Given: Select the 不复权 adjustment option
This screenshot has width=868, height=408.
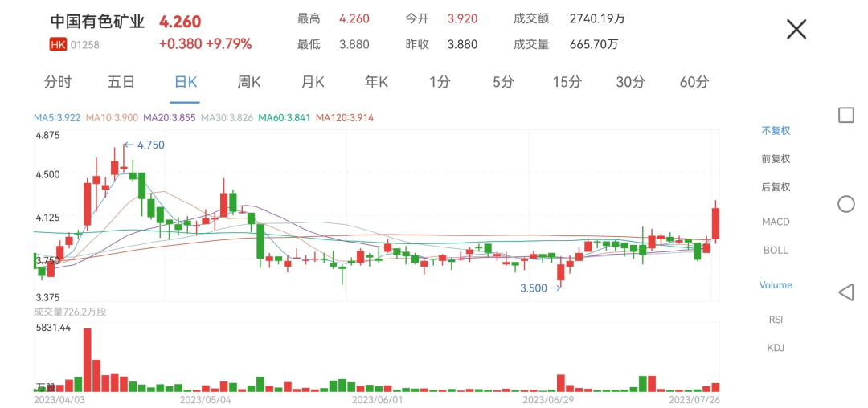Looking at the screenshot, I should click(776, 131).
